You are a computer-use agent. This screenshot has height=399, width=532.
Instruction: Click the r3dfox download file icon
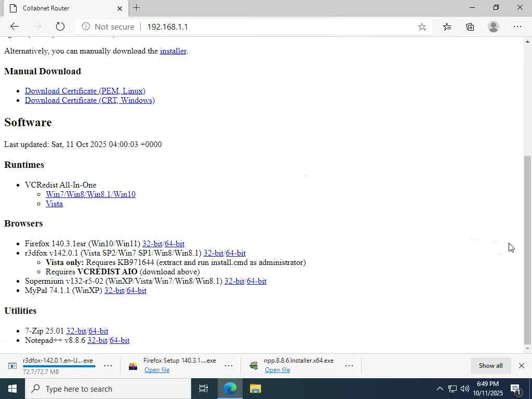12,366
